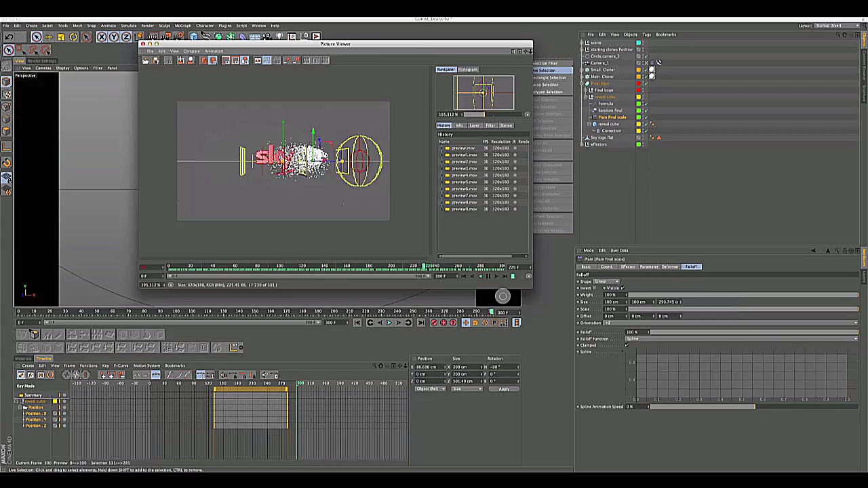Toggle the Visible checkbox in Falloff

622,288
